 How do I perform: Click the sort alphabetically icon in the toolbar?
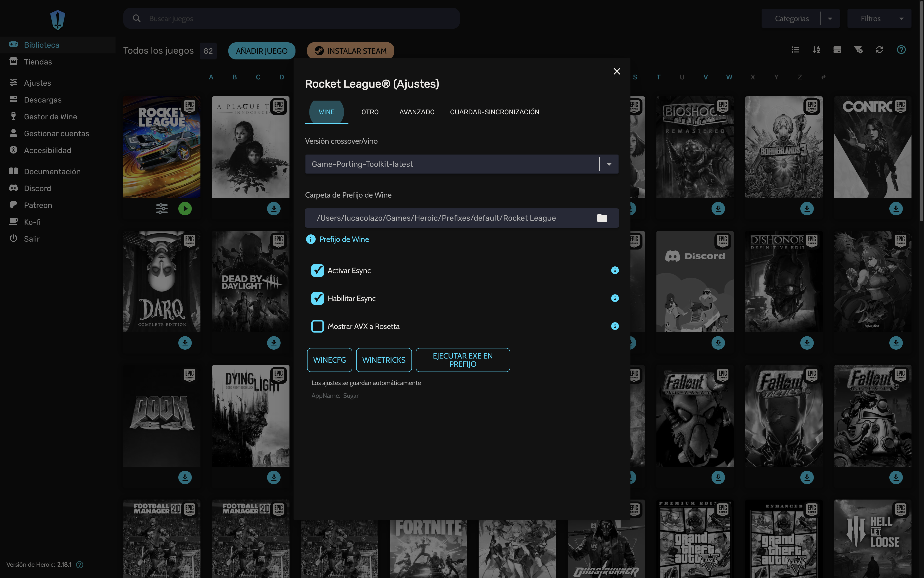coord(816,50)
